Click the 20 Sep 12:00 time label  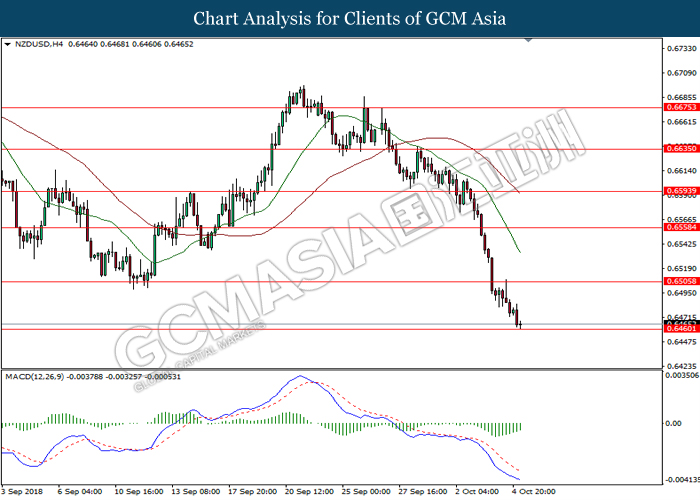point(309,492)
